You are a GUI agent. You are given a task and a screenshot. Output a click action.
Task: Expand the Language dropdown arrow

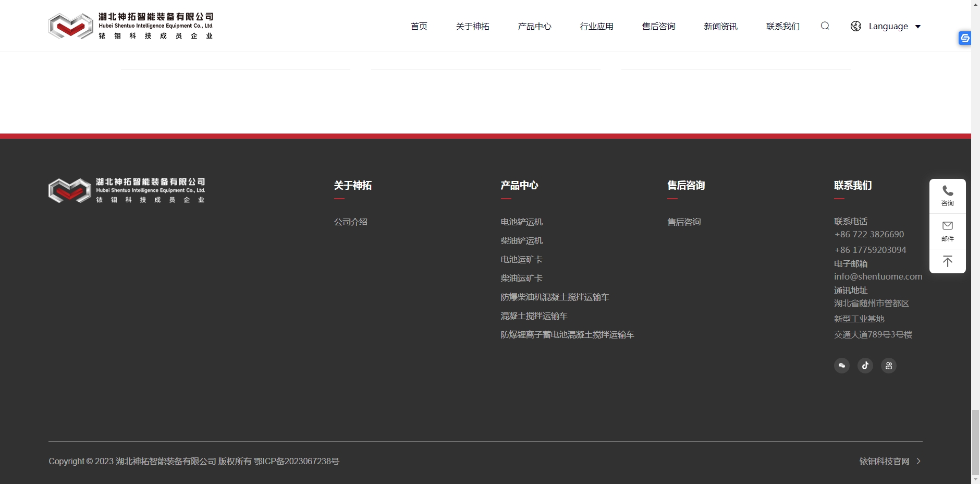tap(918, 27)
